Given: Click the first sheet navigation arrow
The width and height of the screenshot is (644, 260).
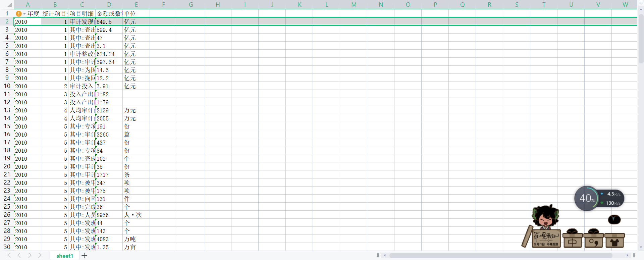Looking at the screenshot, I should (x=8, y=255).
